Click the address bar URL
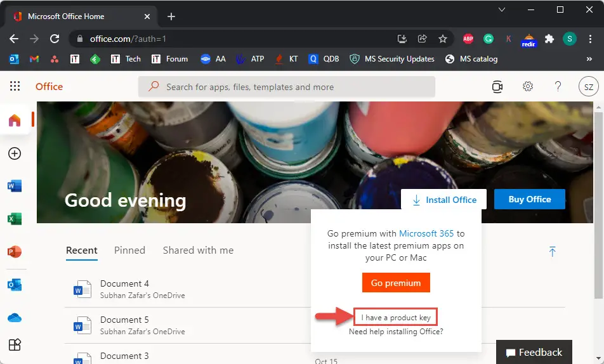Viewport: 604px width, 364px height. pyautogui.click(x=128, y=39)
